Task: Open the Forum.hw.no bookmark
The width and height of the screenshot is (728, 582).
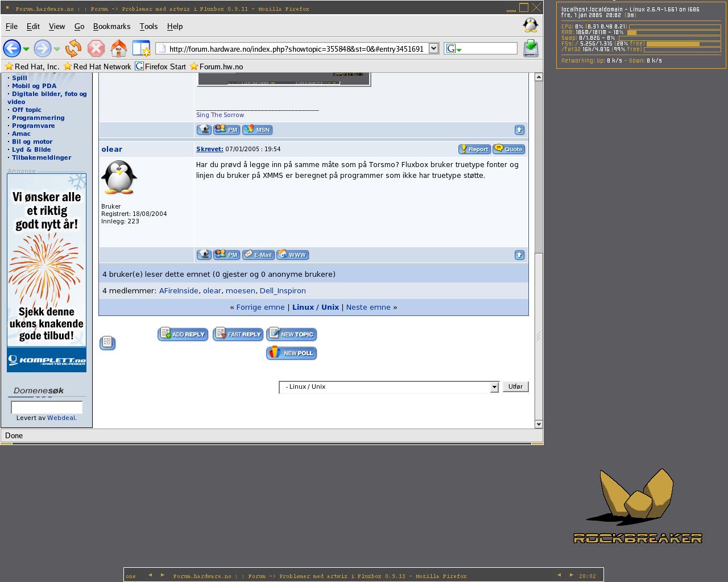Action: pos(217,66)
